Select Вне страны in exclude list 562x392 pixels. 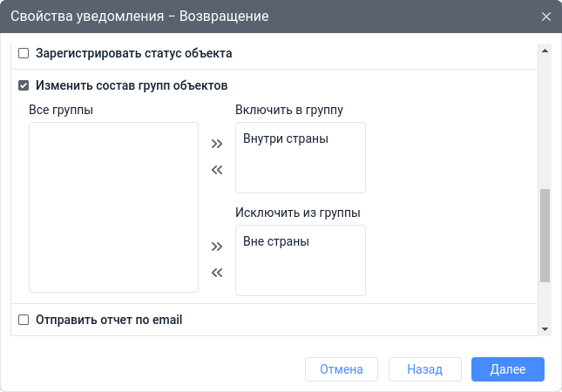click(276, 241)
